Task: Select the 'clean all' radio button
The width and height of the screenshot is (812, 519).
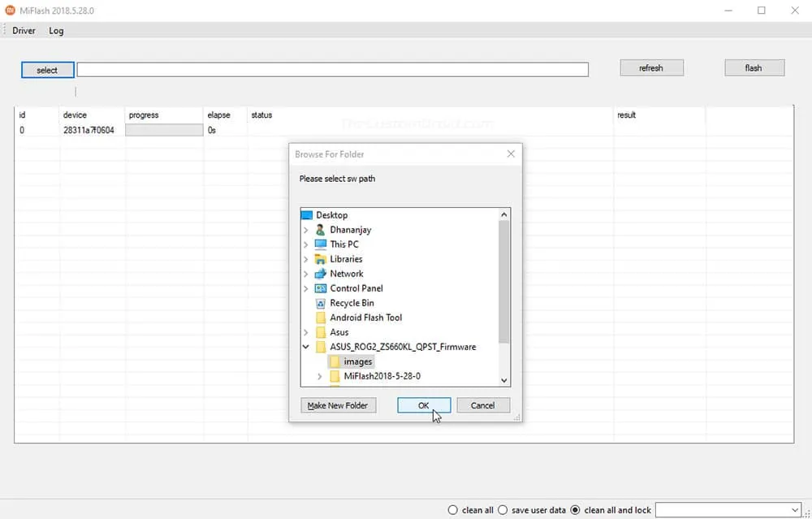Action: (x=453, y=510)
